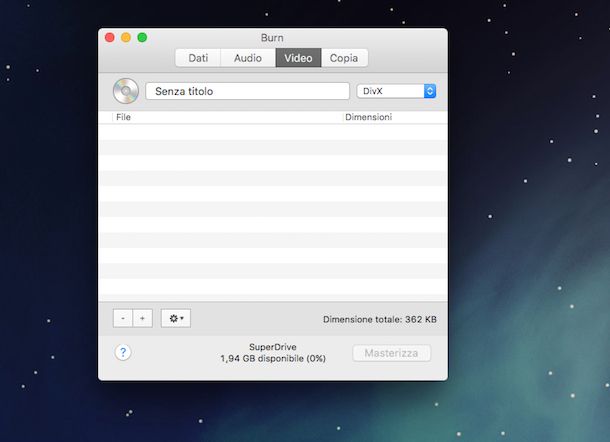Open the Copia tab
Viewport: 610px width, 442px height.
pos(344,58)
